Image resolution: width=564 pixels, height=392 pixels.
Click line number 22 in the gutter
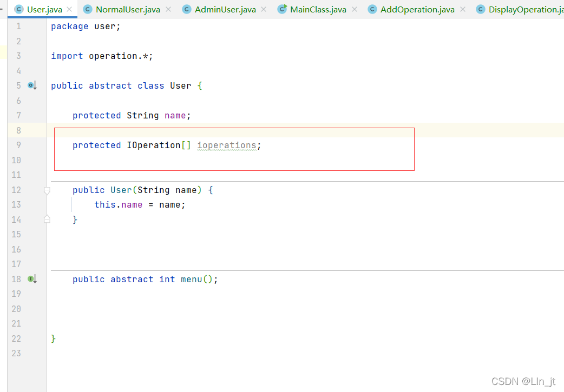click(x=16, y=338)
